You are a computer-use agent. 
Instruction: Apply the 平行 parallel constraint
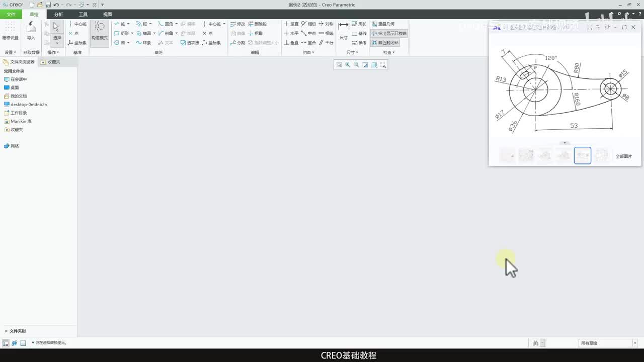click(326, 43)
